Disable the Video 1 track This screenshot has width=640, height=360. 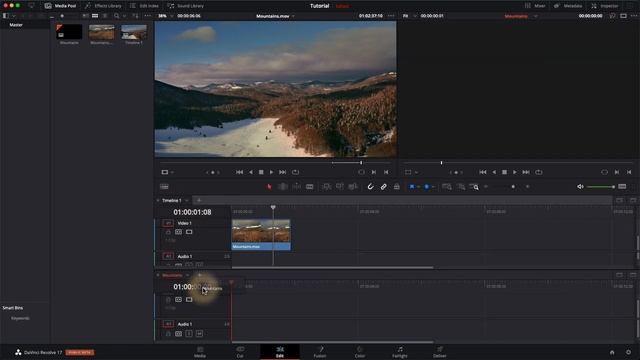click(189, 232)
